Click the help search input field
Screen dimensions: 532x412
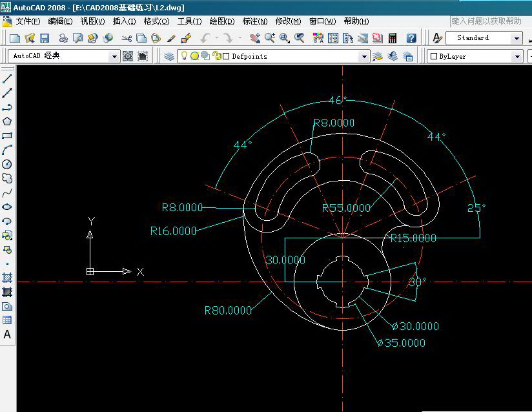[491, 21]
